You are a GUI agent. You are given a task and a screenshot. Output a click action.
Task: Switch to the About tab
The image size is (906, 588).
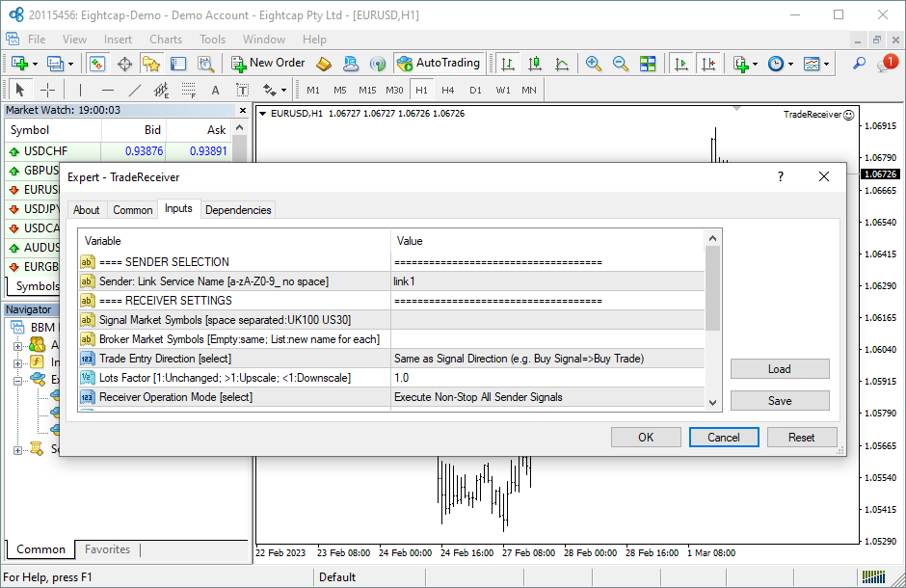pos(86,210)
